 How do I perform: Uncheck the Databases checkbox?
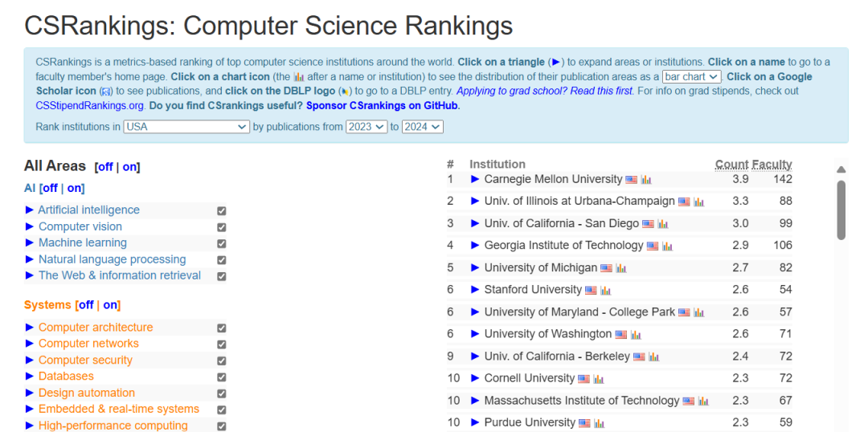(222, 377)
